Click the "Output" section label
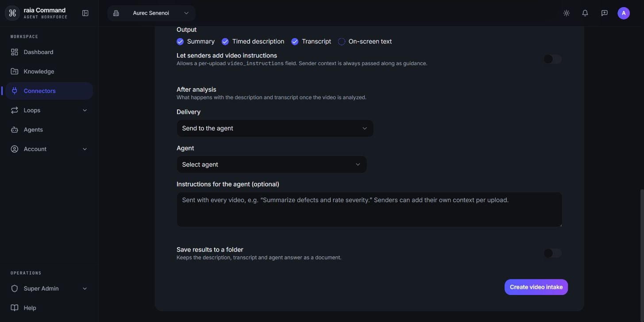The image size is (644, 322). coord(186,30)
